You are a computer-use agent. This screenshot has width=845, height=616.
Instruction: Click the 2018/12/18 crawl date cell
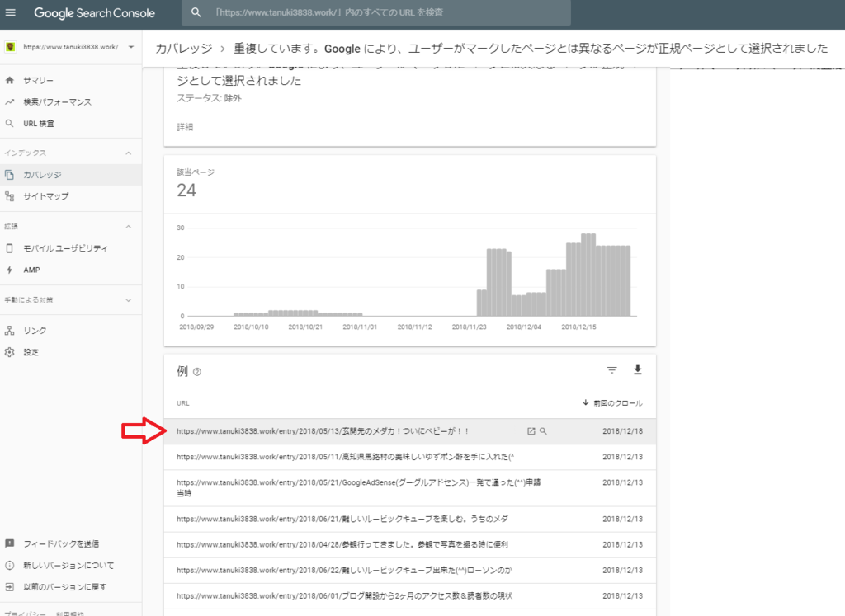pos(622,431)
